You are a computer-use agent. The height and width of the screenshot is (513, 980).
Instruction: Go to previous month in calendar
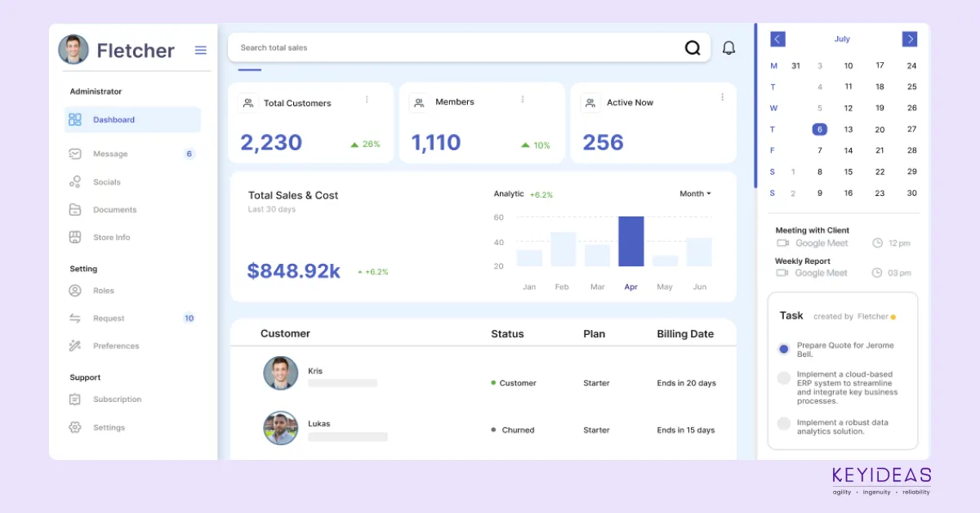777,39
